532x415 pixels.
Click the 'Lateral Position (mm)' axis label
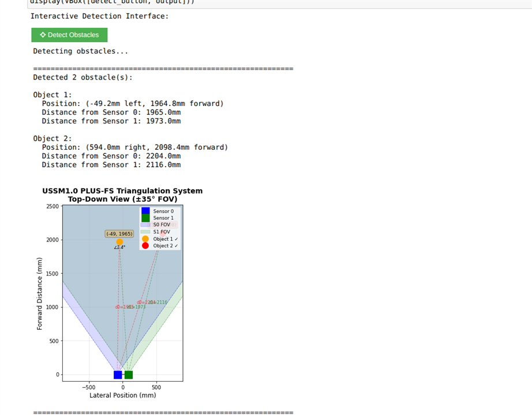pyautogui.click(x=123, y=395)
